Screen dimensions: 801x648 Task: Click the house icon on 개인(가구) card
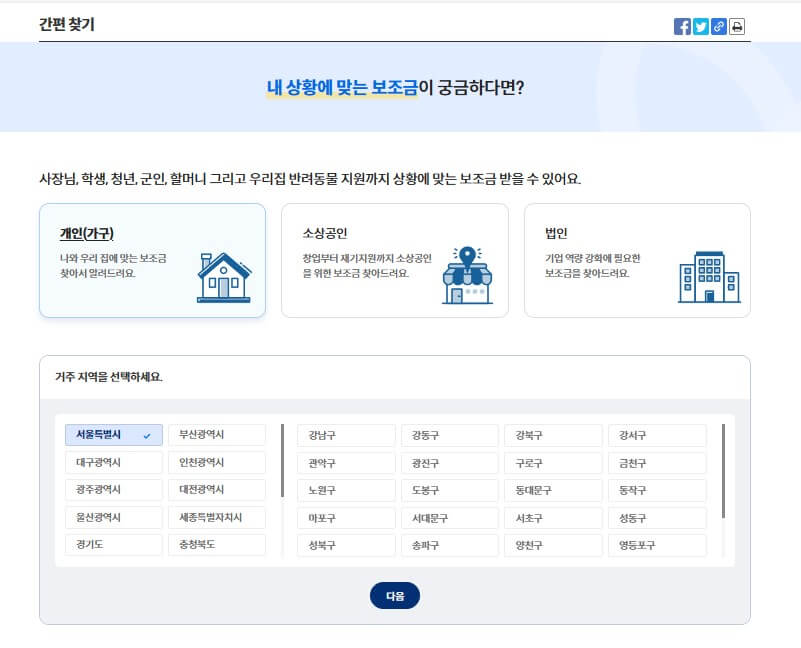[222, 274]
